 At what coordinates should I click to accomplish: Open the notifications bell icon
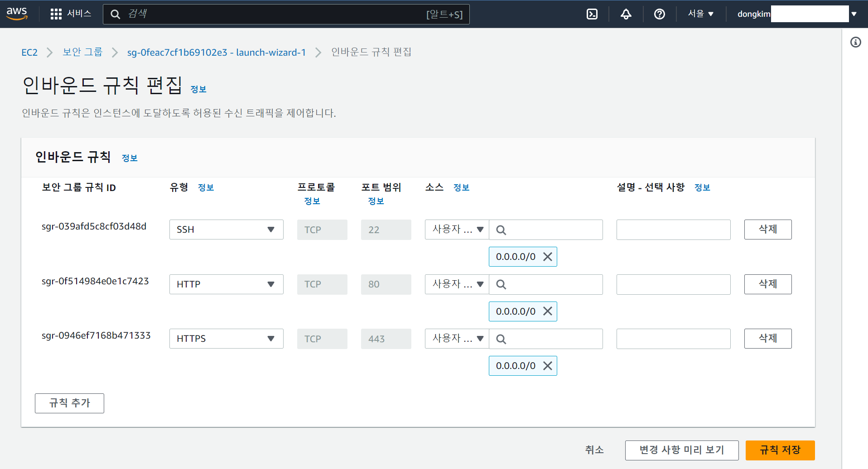[626, 14]
